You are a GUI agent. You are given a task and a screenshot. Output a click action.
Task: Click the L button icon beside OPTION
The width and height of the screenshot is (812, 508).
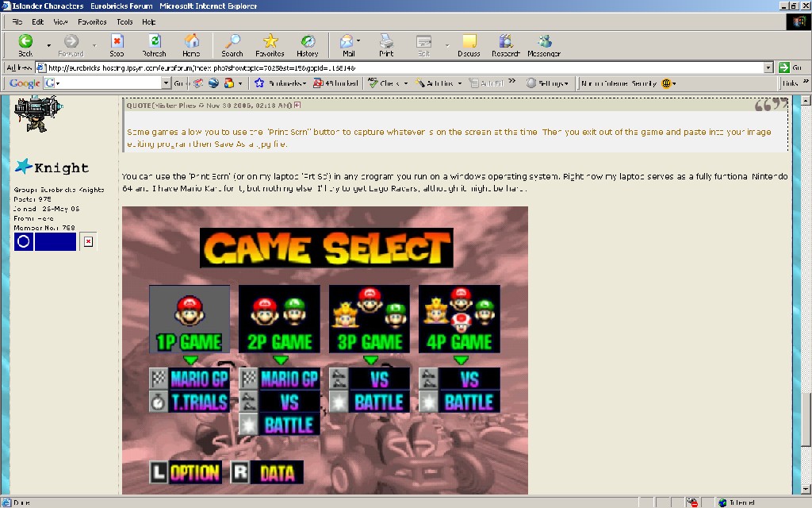[x=159, y=472]
